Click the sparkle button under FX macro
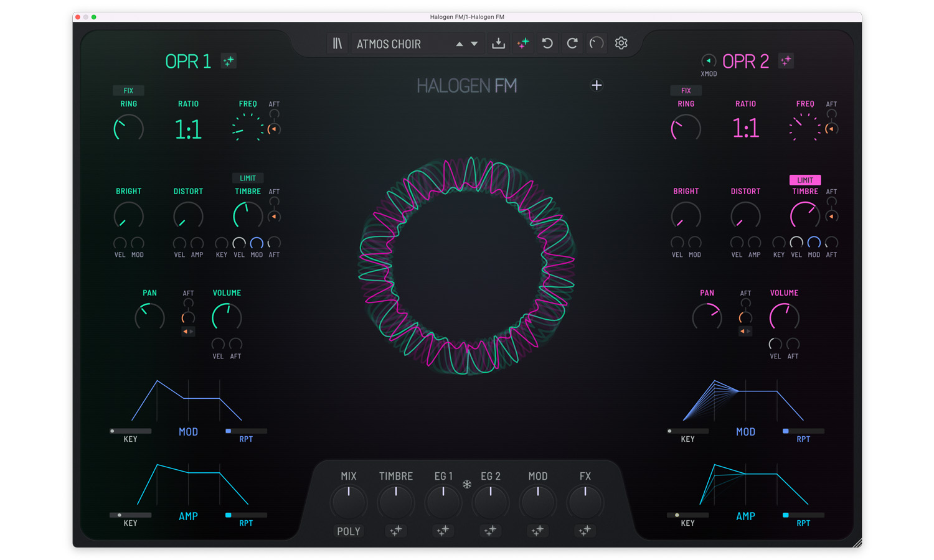934x560 pixels. click(585, 531)
